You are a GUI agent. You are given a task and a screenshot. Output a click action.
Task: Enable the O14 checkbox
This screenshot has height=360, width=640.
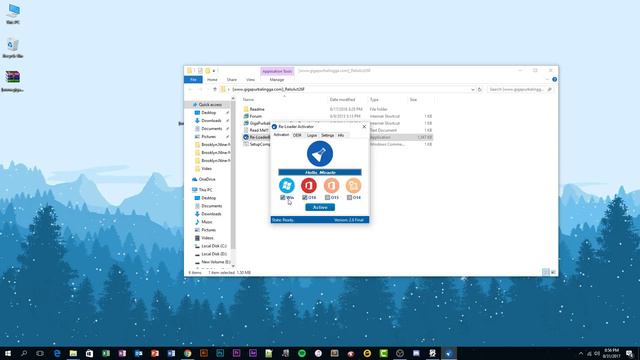coord(349,198)
